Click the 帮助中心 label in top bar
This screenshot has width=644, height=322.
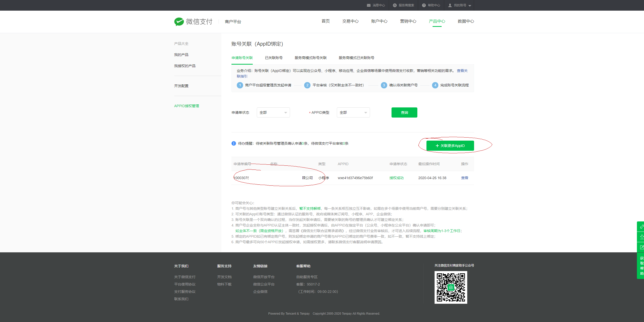coord(434,5)
